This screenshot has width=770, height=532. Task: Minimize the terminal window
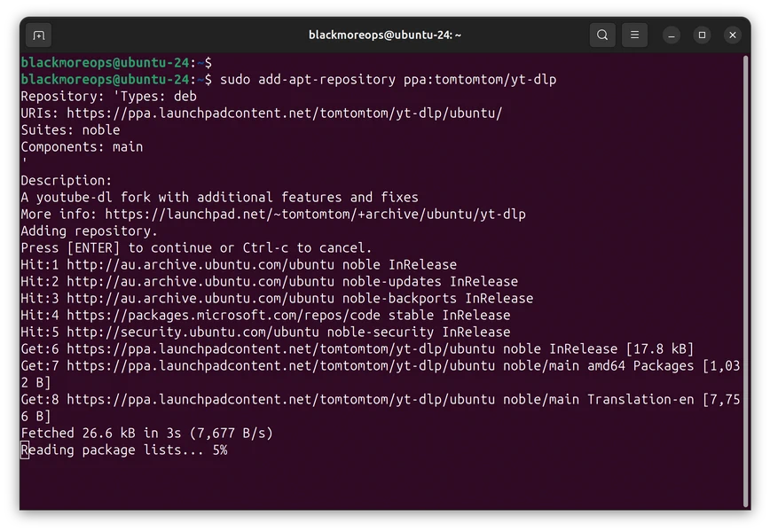tap(672, 35)
